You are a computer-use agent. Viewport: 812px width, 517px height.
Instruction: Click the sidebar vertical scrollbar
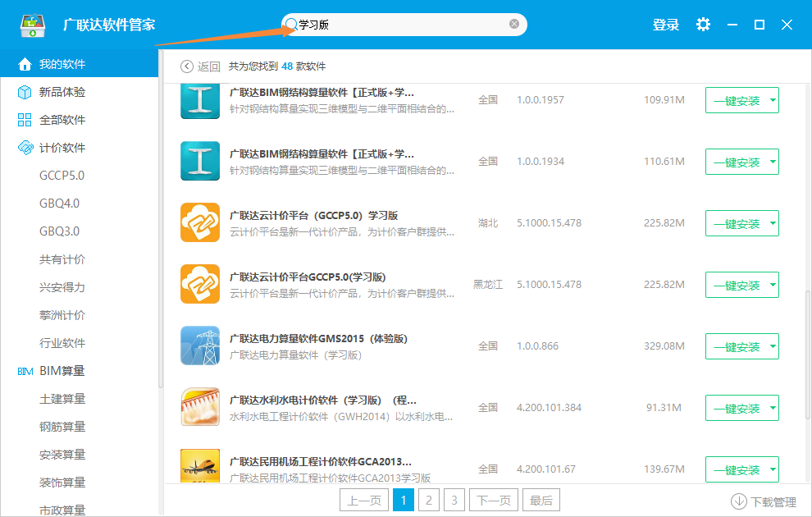pyautogui.click(x=161, y=217)
